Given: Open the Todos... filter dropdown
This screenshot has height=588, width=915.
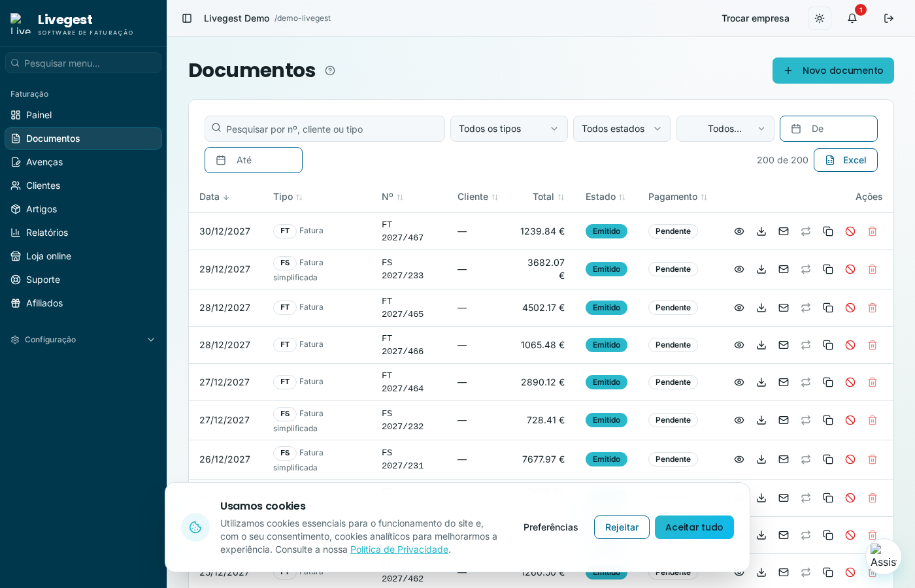Looking at the screenshot, I should [725, 129].
